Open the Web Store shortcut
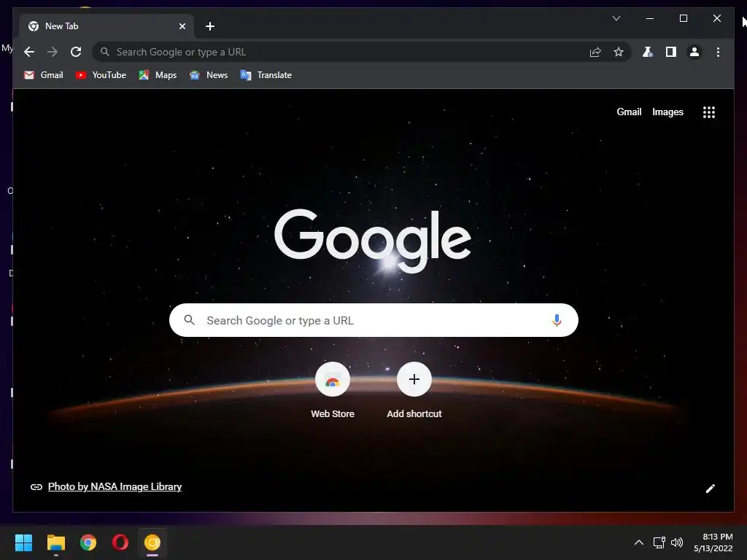The width and height of the screenshot is (747, 560). click(333, 391)
